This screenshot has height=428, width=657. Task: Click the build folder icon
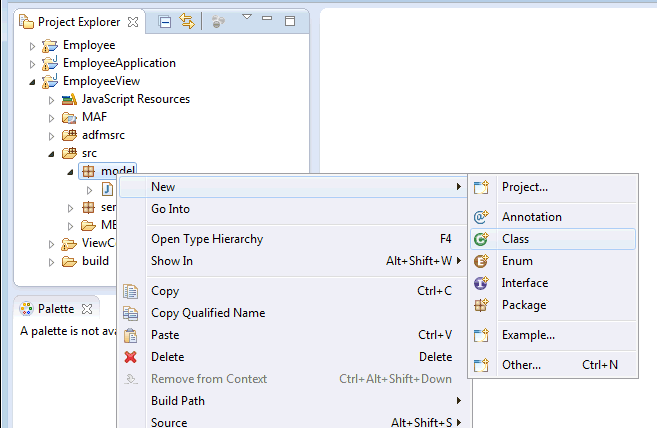(69, 262)
